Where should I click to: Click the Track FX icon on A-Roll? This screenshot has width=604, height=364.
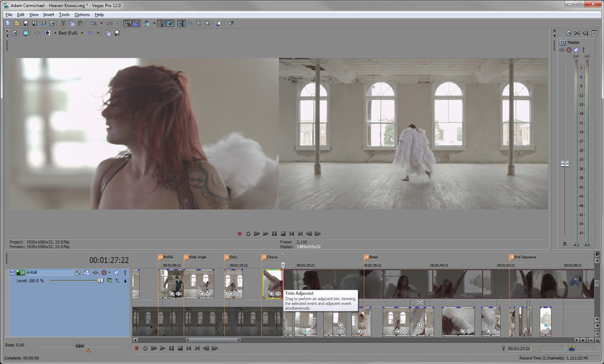click(x=87, y=273)
